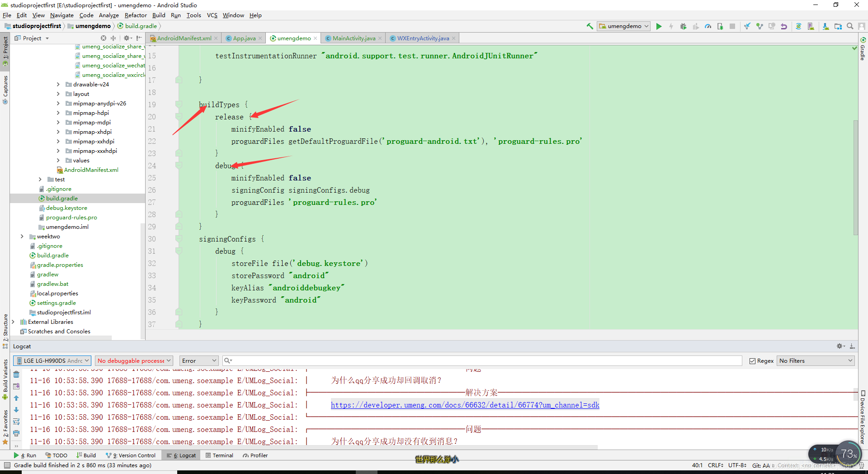
Task: Click the Make Project hammer icon
Action: point(590,26)
